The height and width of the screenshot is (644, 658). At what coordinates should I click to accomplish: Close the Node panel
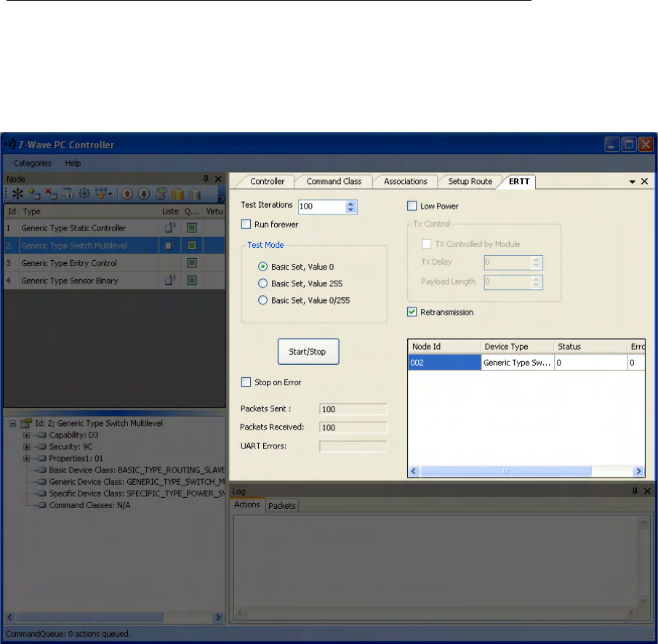click(218, 179)
